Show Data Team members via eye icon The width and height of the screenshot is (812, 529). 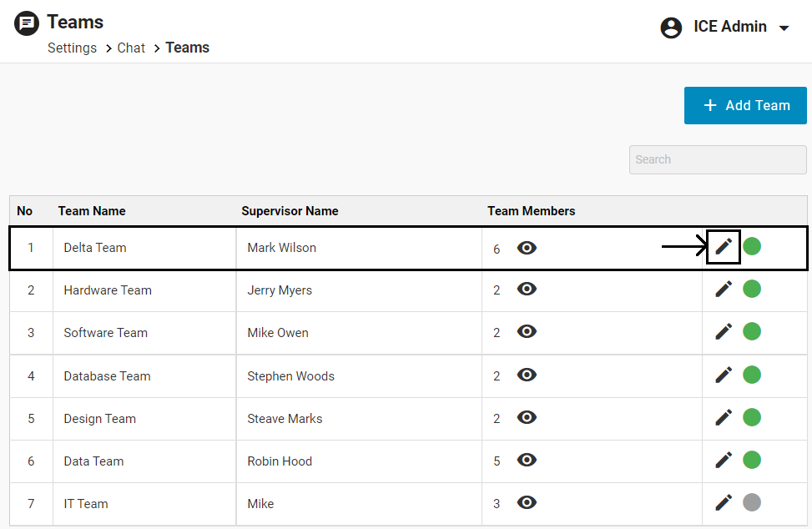pyautogui.click(x=527, y=460)
